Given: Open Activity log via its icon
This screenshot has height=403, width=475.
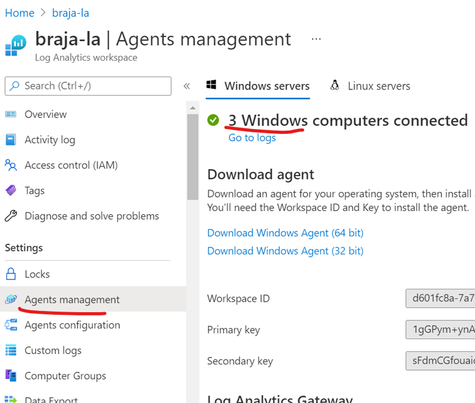Looking at the screenshot, I should tap(11, 140).
